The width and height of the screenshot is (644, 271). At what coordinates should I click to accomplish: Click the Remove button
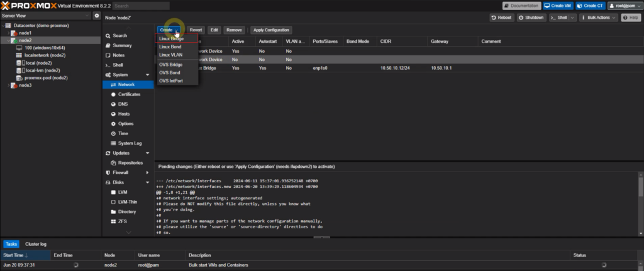click(x=234, y=30)
